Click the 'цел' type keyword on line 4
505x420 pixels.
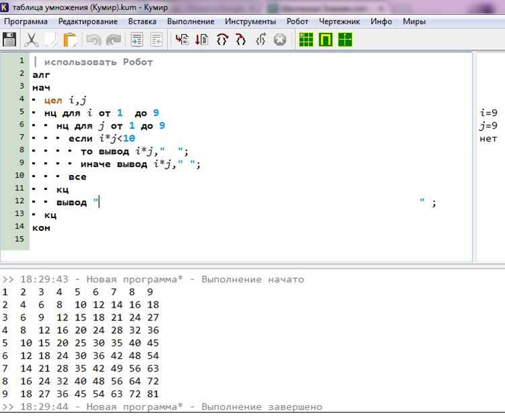pos(53,100)
